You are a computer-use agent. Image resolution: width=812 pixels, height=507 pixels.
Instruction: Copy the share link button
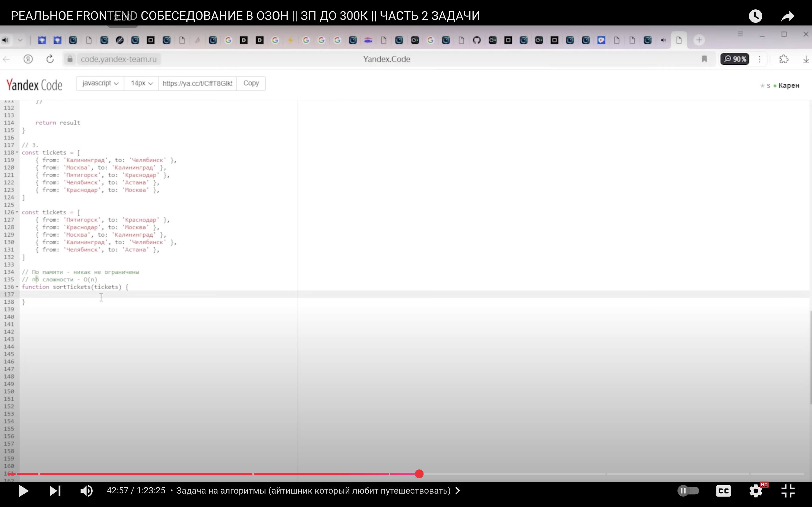[x=251, y=83]
